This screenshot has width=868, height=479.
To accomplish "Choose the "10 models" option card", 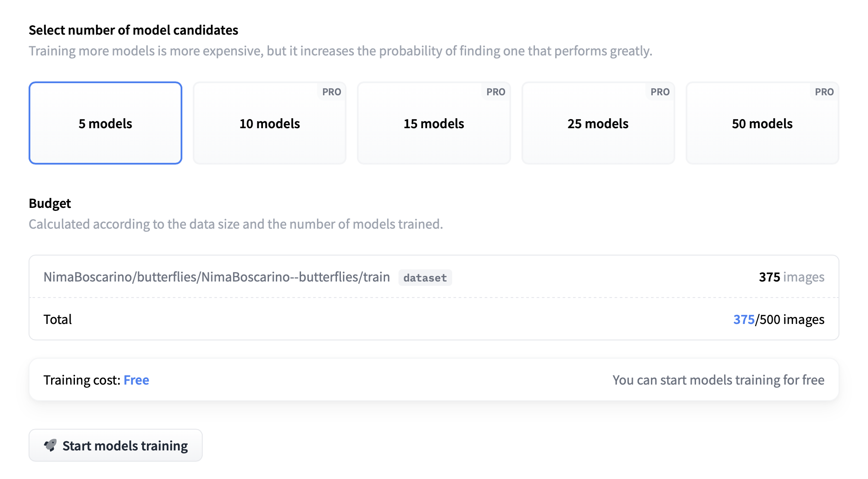I will (269, 123).
